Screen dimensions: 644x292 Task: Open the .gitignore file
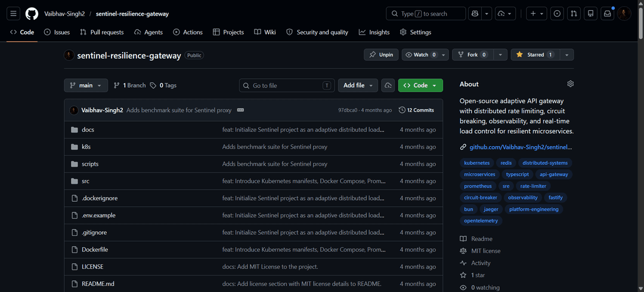94,232
